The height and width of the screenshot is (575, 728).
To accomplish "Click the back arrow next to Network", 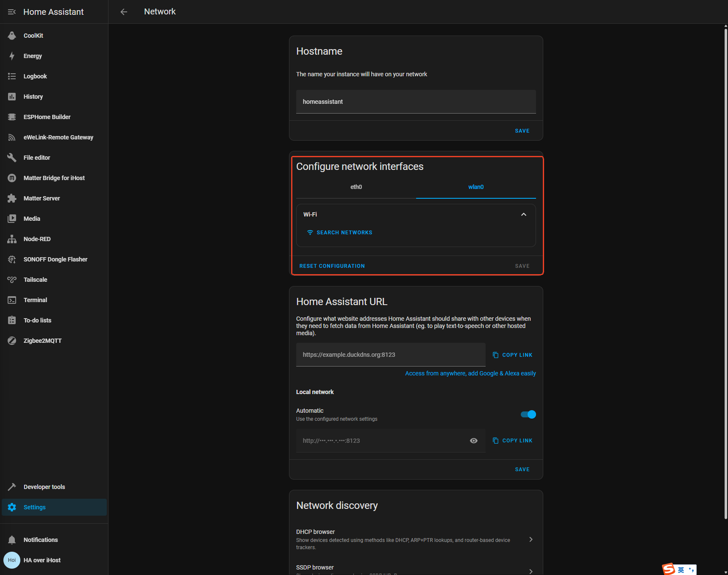I will pyautogui.click(x=124, y=12).
